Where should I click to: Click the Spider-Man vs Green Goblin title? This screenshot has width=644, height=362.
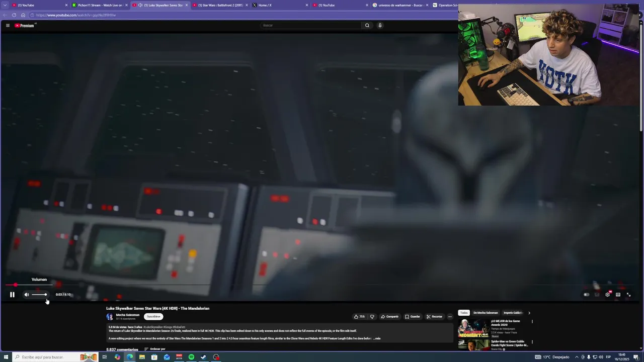click(510, 343)
